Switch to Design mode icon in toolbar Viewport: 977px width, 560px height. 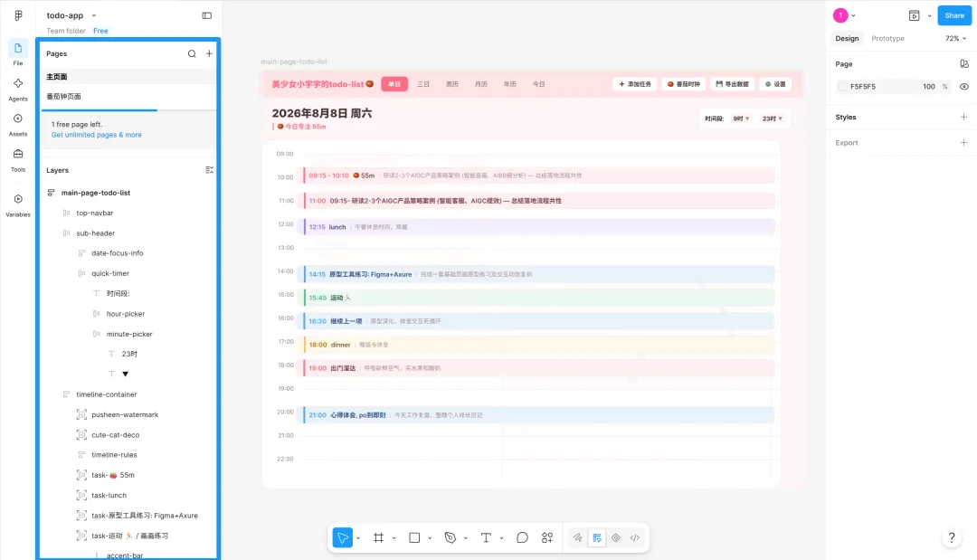(x=597, y=537)
